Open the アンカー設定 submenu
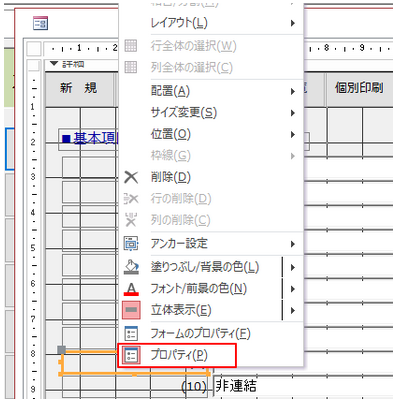Image resolution: width=399 pixels, height=404 pixels. coord(211,244)
